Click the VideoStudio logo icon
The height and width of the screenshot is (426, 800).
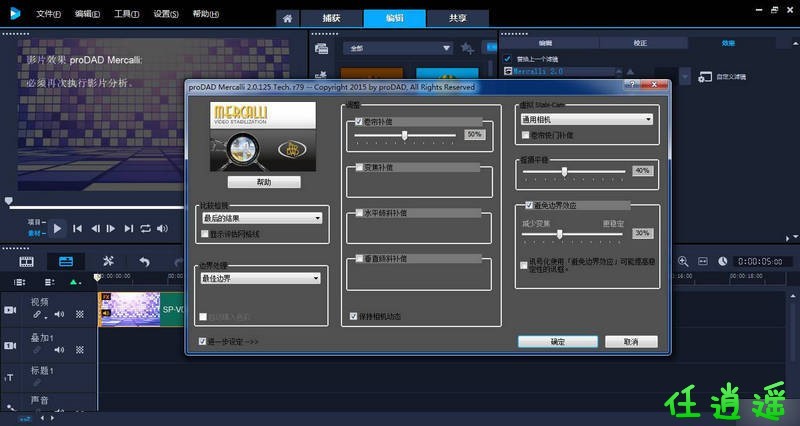click(x=15, y=13)
